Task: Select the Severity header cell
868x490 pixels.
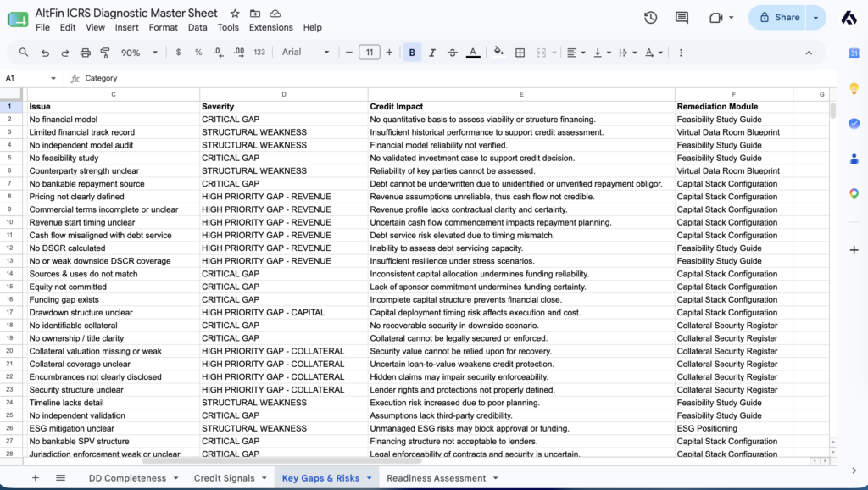Action: (283, 106)
